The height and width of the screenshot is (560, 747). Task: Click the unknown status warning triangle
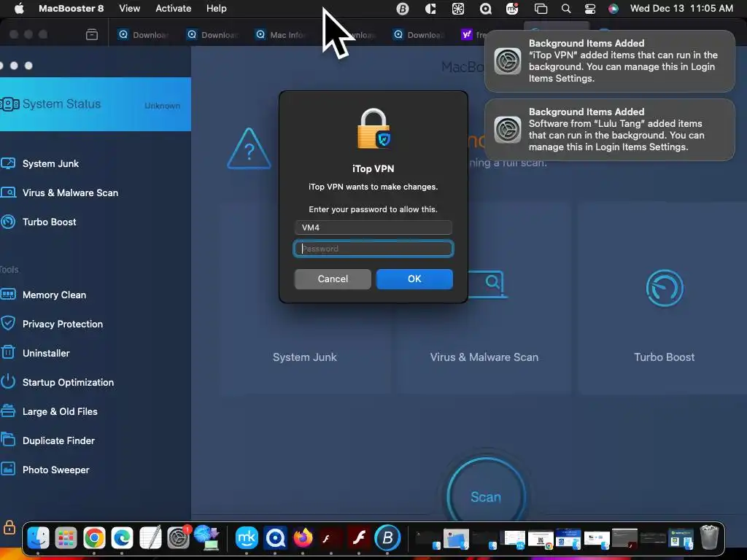tap(249, 149)
